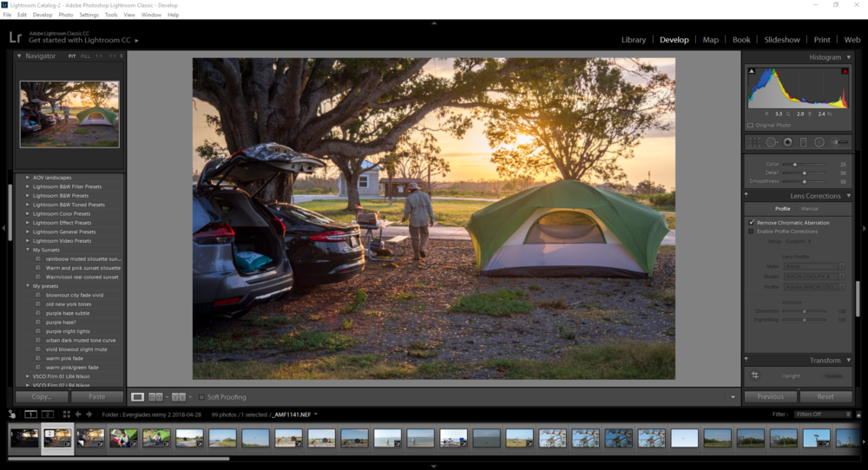Viewport: 868px width, 470px height.
Task: Collapse the My Sunsets preset folder
Action: pyautogui.click(x=28, y=250)
